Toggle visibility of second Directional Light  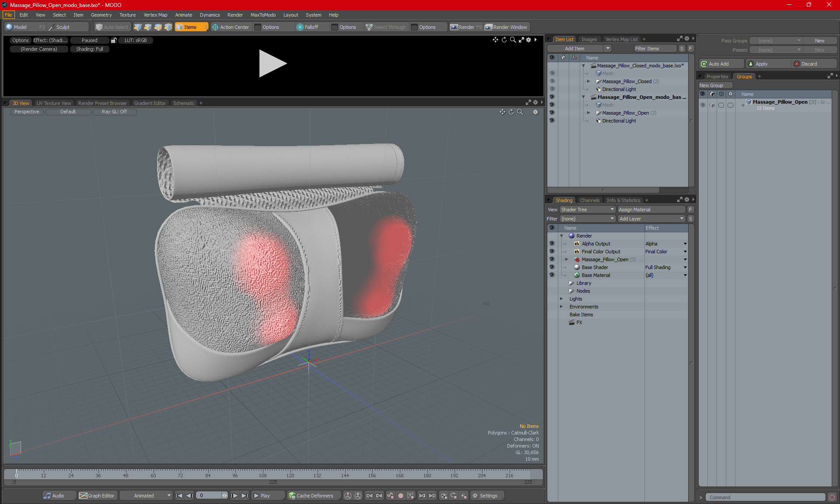tap(552, 121)
